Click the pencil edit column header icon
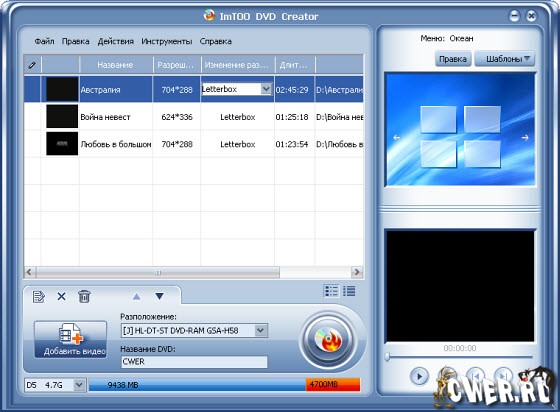Screen dimensions: 560x412 (32, 65)
